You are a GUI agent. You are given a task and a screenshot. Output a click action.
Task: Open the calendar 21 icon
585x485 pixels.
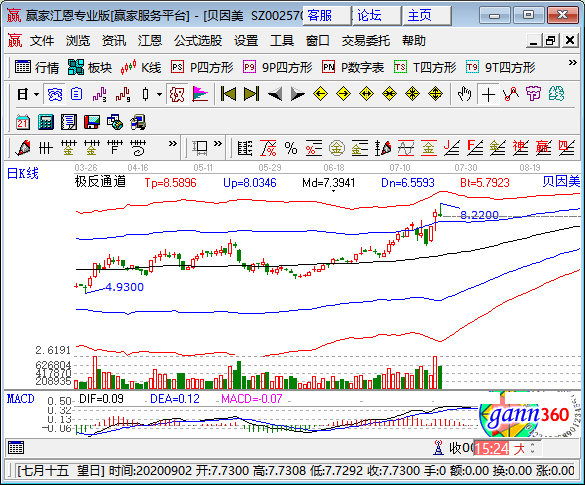click(23, 122)
